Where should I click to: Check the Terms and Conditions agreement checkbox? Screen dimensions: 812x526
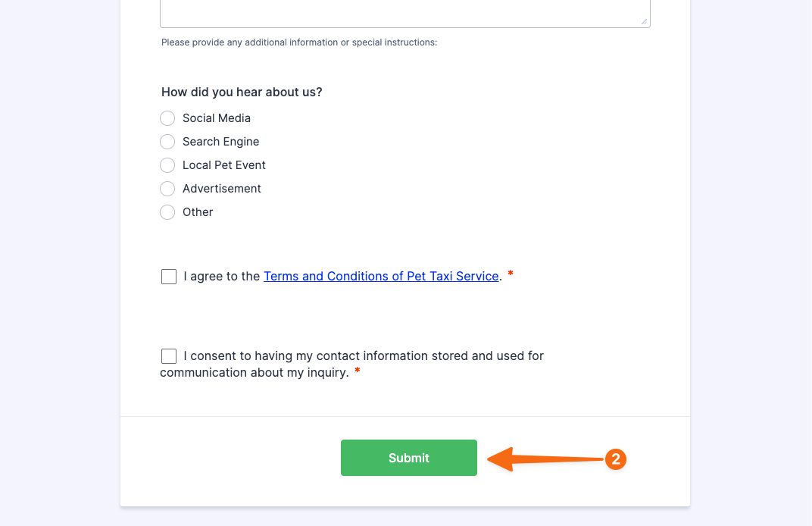168,276
